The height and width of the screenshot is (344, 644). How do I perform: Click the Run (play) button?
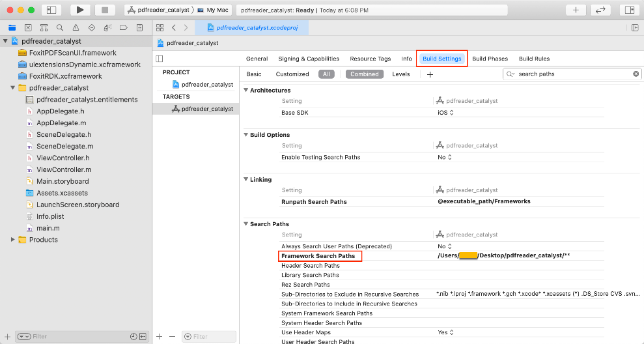(x=79, y=10)
